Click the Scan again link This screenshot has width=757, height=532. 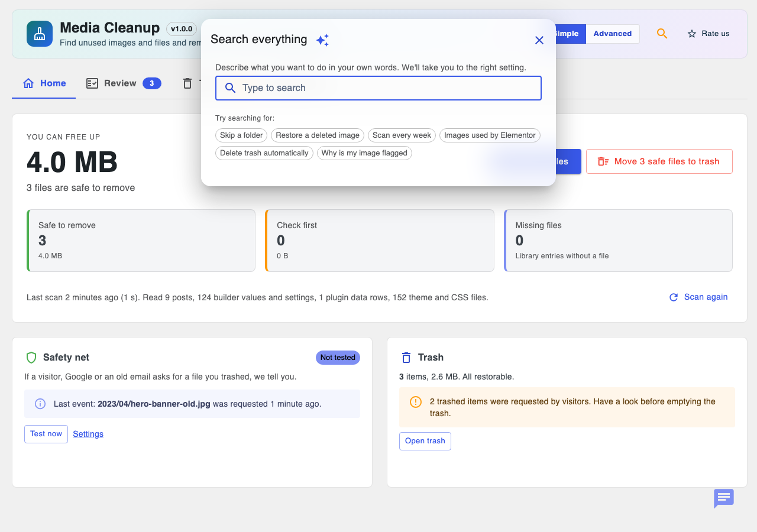[x=698, y=297]
